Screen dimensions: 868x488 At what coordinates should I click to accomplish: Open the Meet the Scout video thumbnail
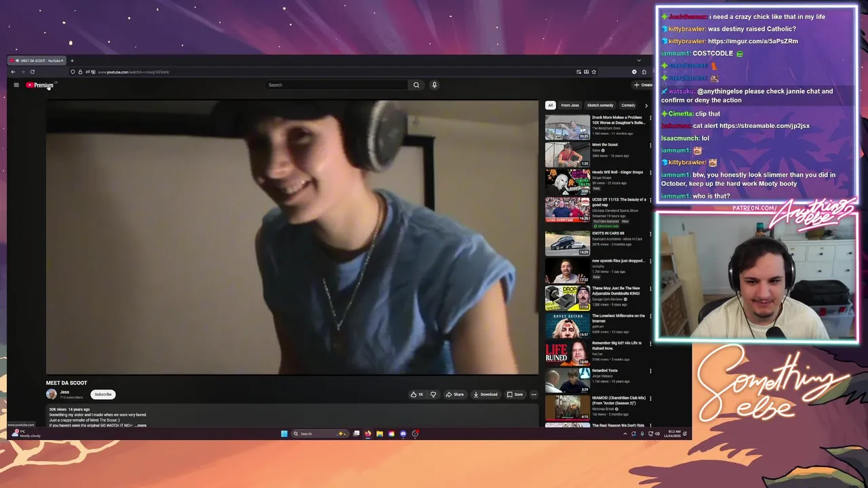click(x=568, y=155)
